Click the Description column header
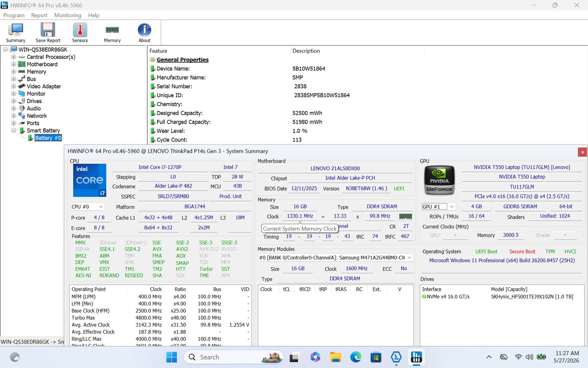 tap(357, 51)
